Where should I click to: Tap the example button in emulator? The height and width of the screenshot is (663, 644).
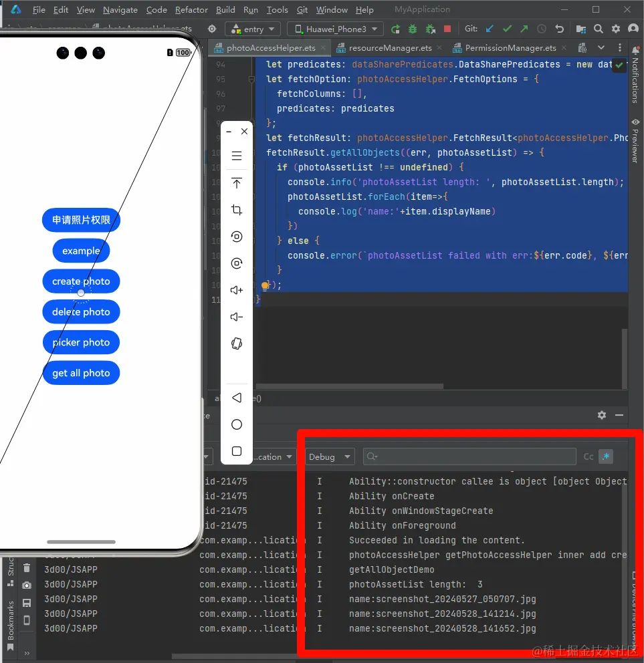point(81,251)
